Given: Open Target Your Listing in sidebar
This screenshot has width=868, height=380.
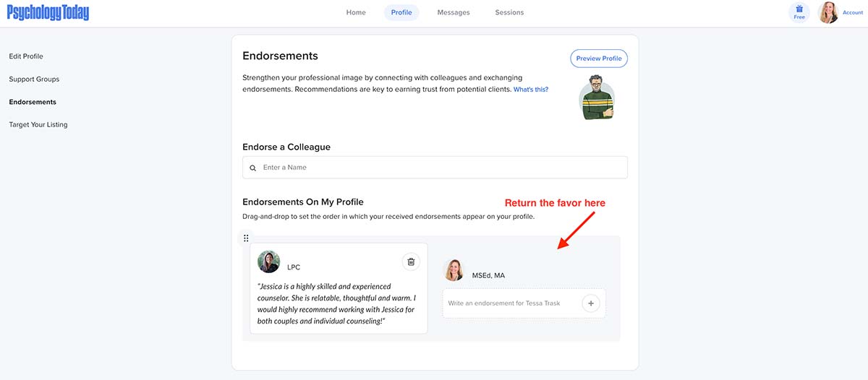Looking at the screenshot, I should coord(38,125).
